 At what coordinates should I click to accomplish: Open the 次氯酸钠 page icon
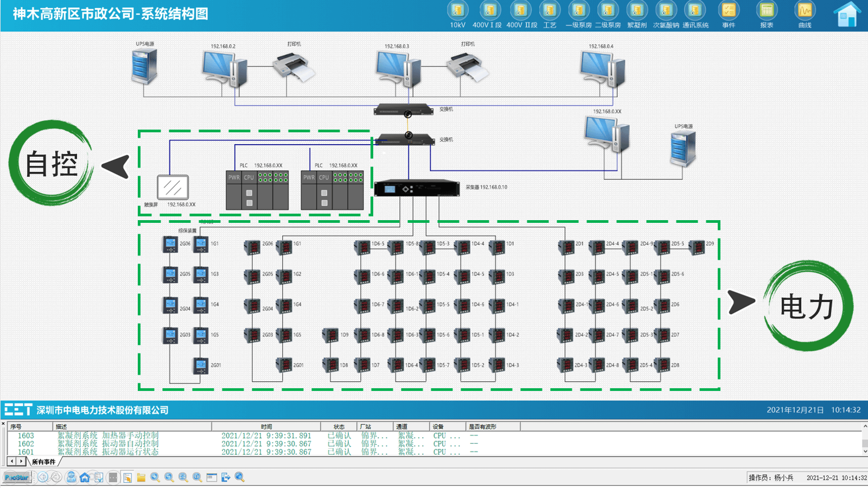666,11
